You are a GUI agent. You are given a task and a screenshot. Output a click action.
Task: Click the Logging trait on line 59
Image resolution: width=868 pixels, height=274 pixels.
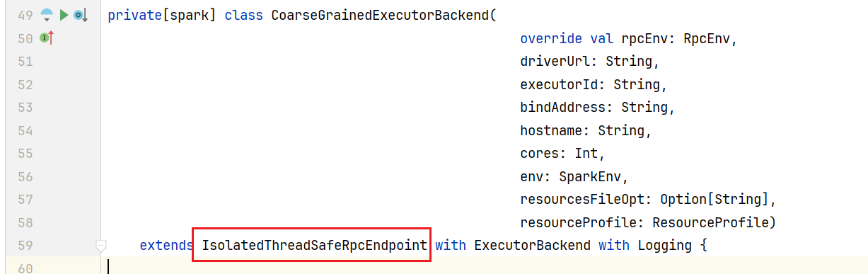(666, 246)
